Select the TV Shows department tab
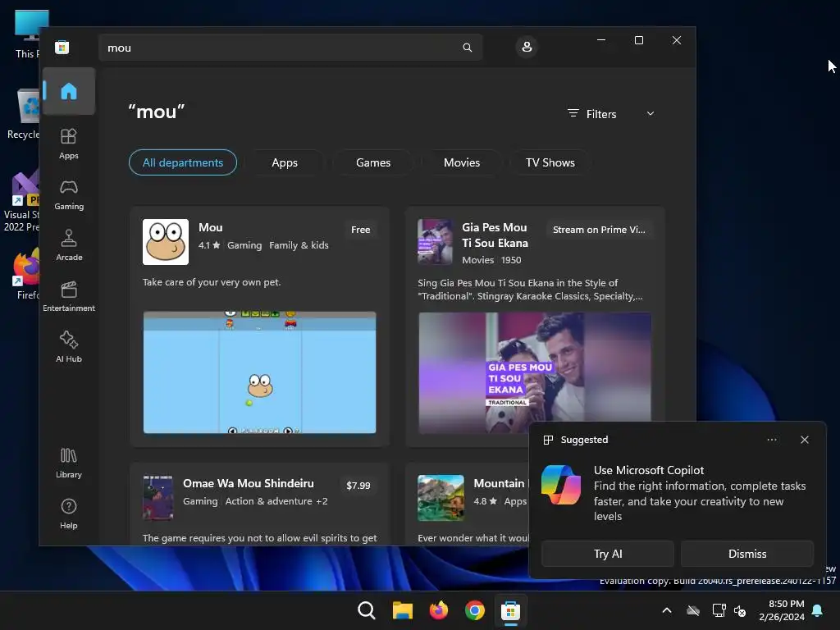 (550, 162)
